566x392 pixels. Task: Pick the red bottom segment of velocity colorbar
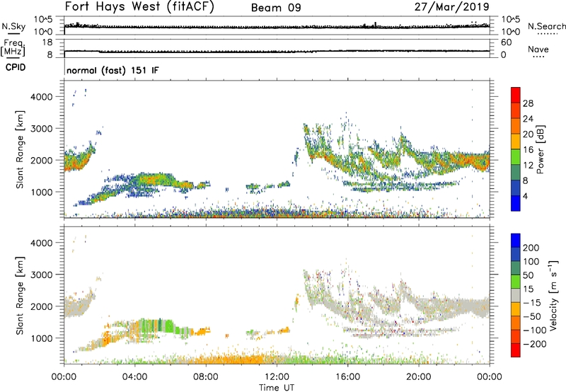point(516,350)
